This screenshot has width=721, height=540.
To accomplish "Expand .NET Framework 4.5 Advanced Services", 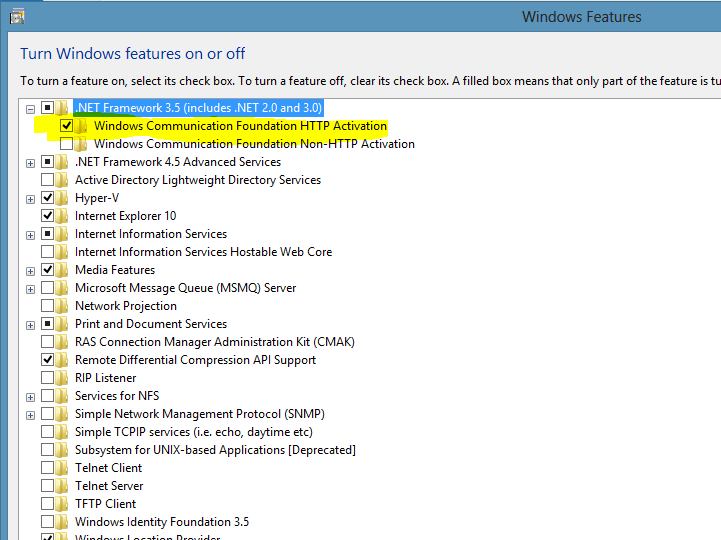I will 30,163.
